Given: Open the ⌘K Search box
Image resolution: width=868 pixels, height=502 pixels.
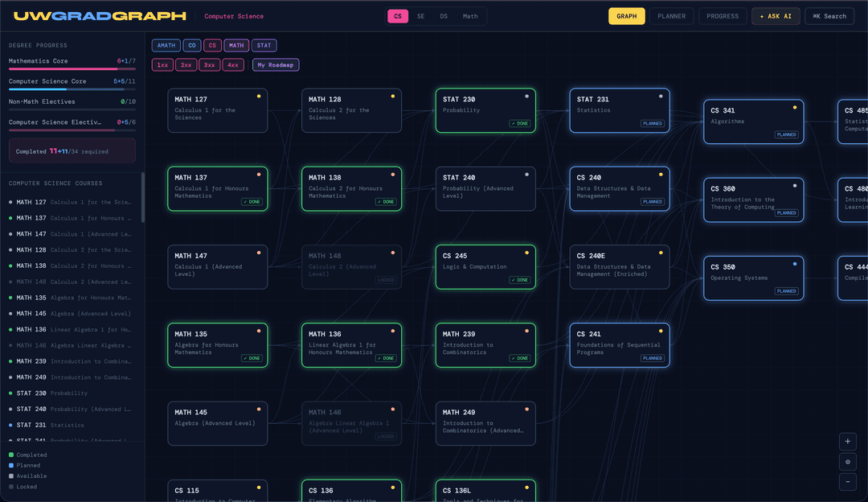Looking at the screenshot, I should pyautogui.click(x=829, y=16).
